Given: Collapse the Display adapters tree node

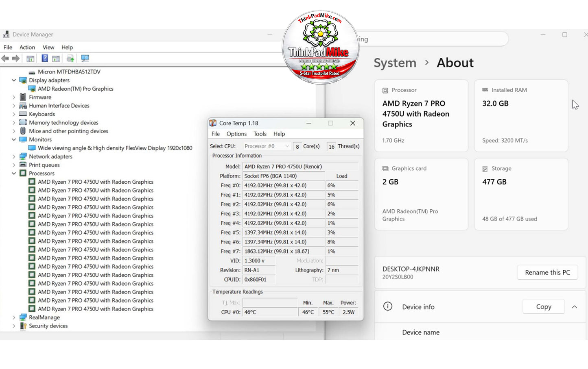Looking at the screenshot, I should (x=14, y=80).
